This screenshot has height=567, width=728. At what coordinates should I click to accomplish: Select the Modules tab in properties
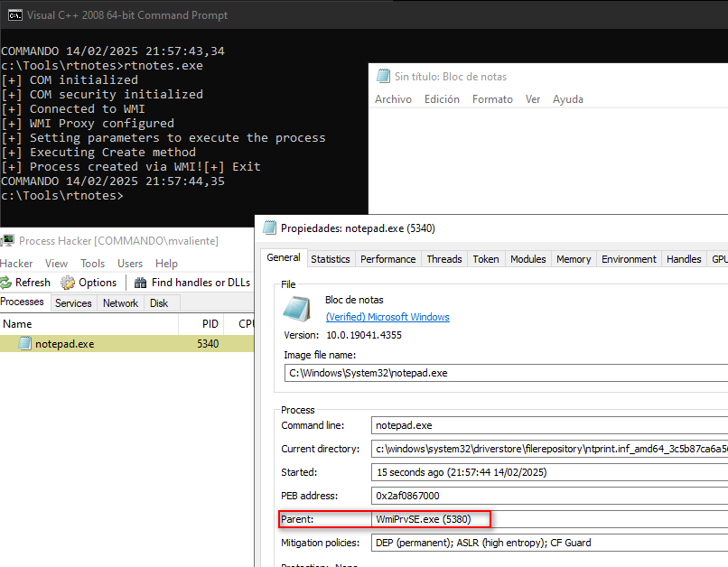pos(528,259)
